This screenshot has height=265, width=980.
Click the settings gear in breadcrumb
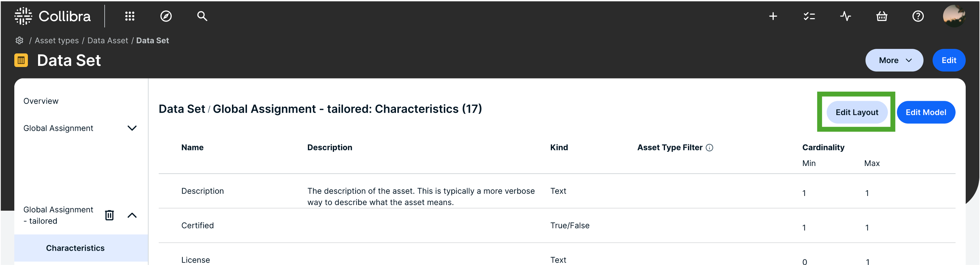tap(20, 40)
